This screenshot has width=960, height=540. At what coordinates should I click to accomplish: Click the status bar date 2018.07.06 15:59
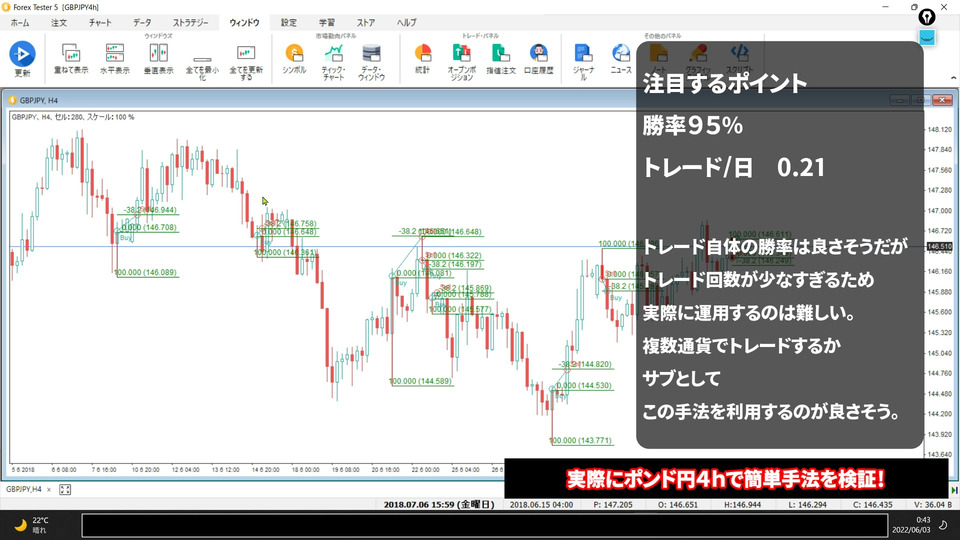tap(439, 505)
